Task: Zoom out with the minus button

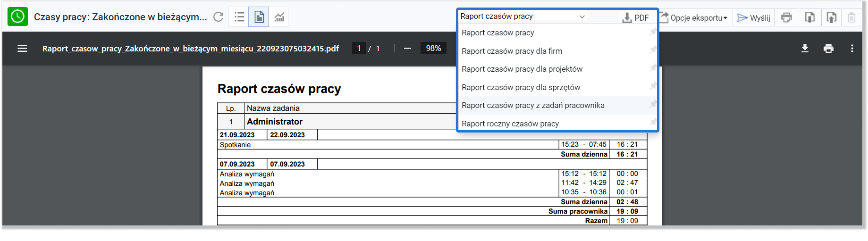Action: [x=407, y=48]
